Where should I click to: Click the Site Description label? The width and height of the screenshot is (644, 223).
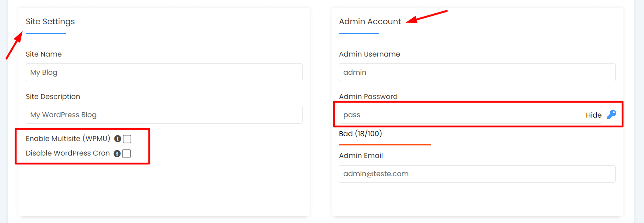pos(53,97)
